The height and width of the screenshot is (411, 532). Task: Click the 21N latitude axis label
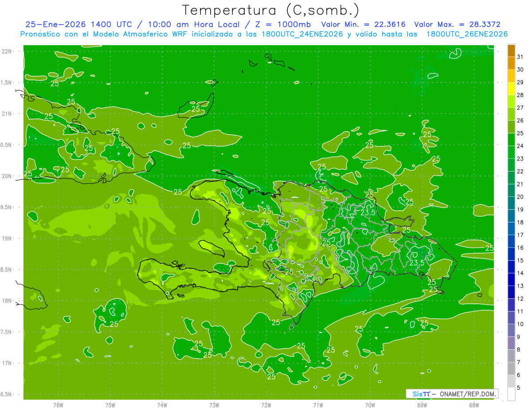tap(7, 114)
